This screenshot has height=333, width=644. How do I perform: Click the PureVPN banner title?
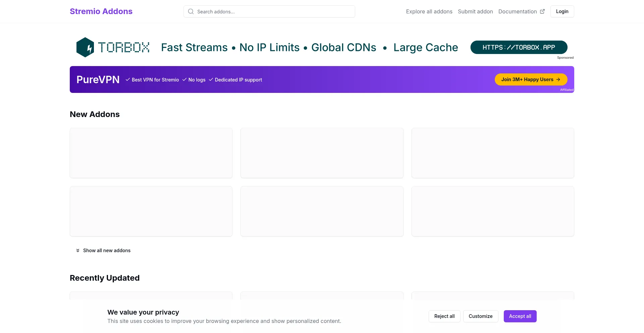[98, 79]
